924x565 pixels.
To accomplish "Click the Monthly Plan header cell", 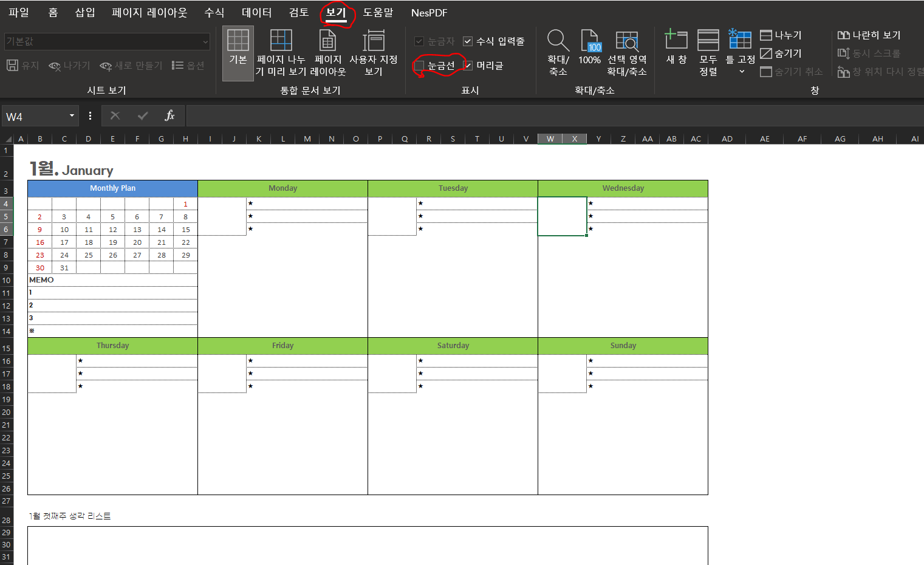I will click(112, 188).
